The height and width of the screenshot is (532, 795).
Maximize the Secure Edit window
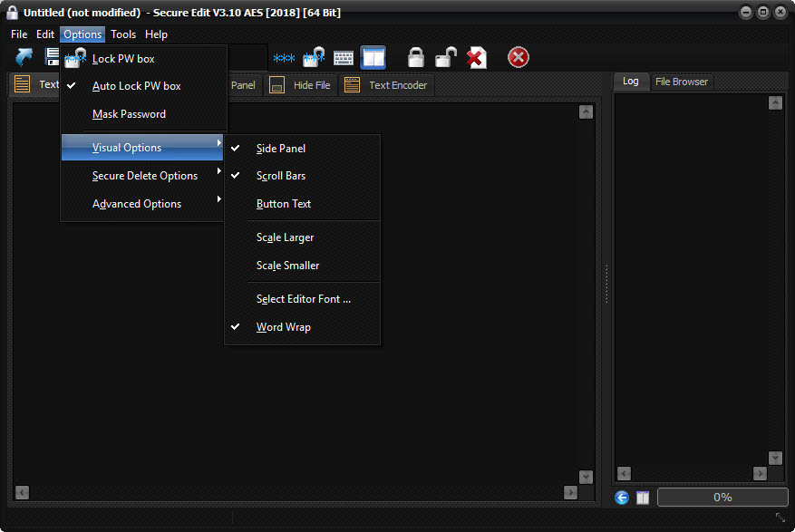pos(763,12)
